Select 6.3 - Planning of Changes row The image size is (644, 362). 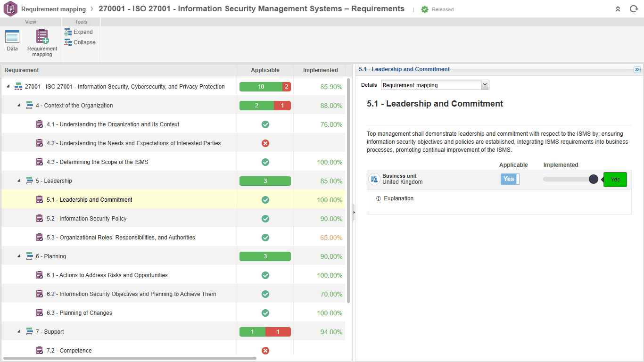pyautogui.click(x=173, y=313)
